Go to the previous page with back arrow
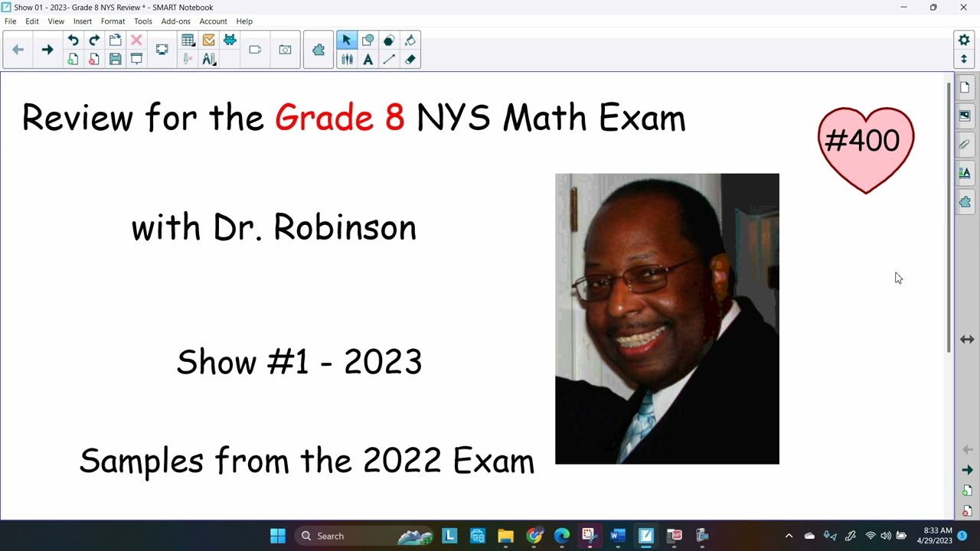The height and width of the screenshot is (551, 980). (x=18, y=50)
